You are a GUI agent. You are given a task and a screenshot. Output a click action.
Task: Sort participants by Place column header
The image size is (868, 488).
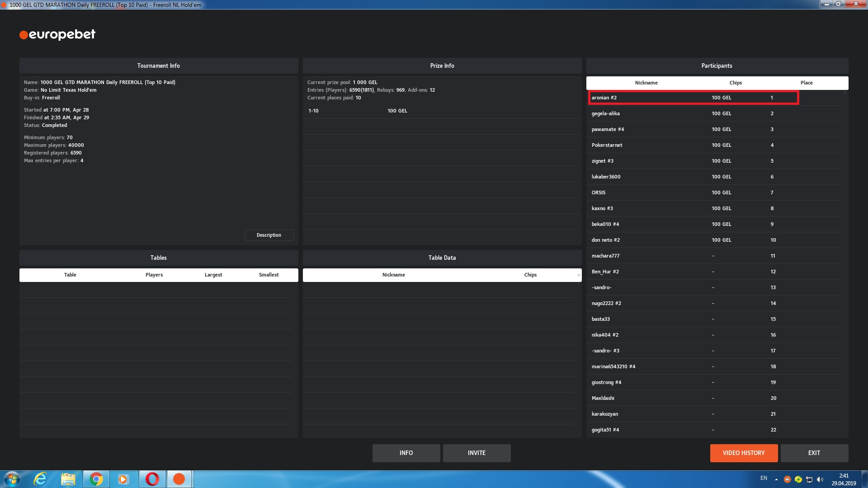coord(807,83)
